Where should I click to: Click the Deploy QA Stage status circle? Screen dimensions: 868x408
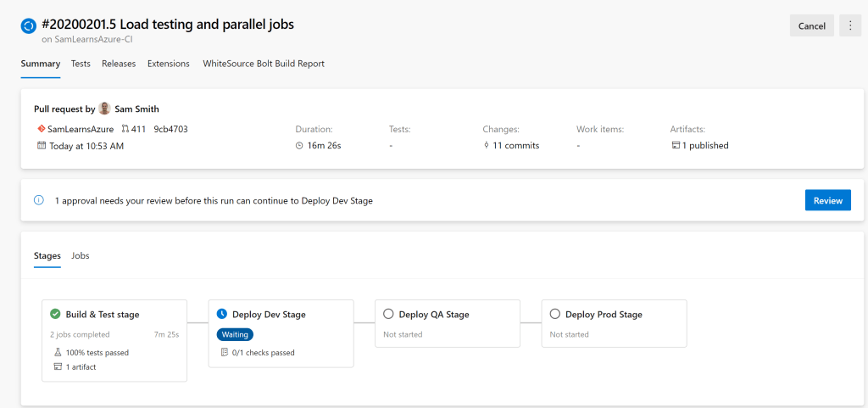(388, 314)
